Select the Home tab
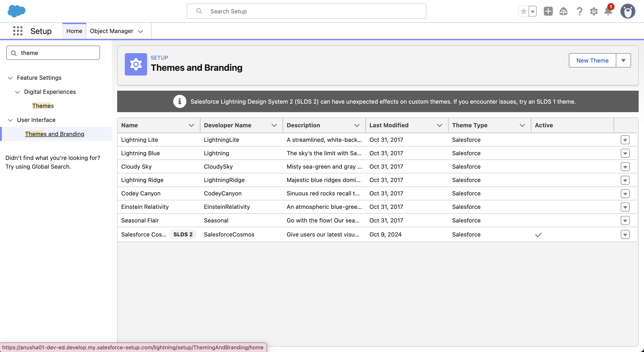 [74, 31]
